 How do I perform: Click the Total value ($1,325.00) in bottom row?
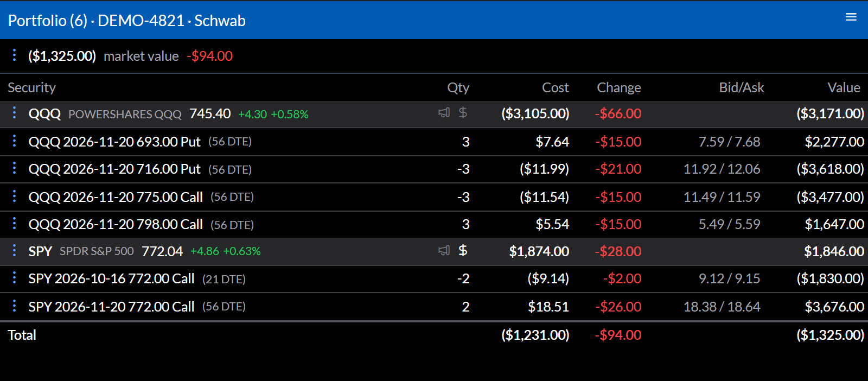point(830,335)
